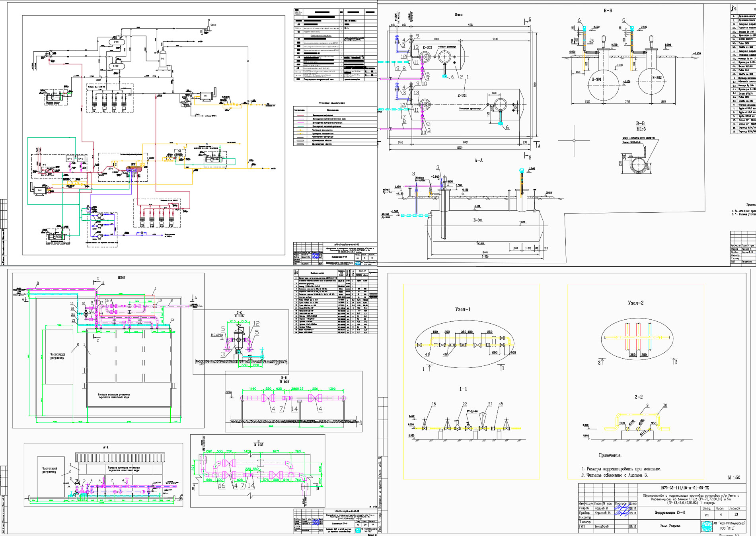Select the '600' dimension in Узел-1

pyautogui.click(x=495, y=352)
